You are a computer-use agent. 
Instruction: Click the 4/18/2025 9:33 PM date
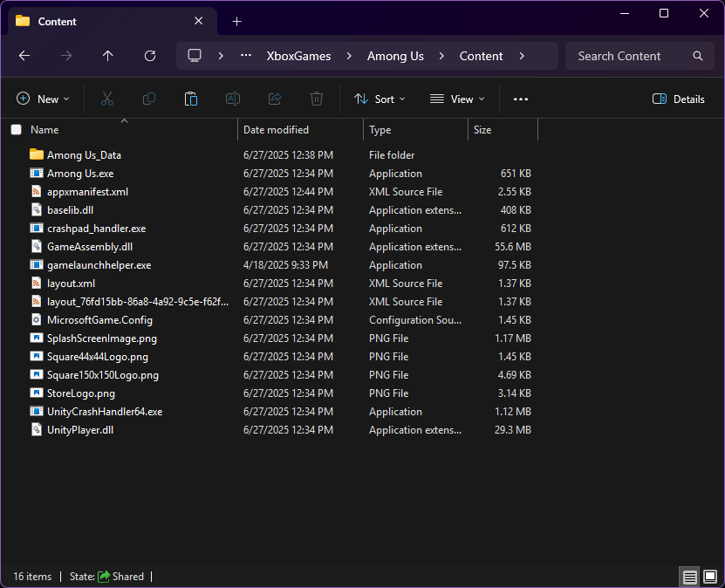(285, 265)
